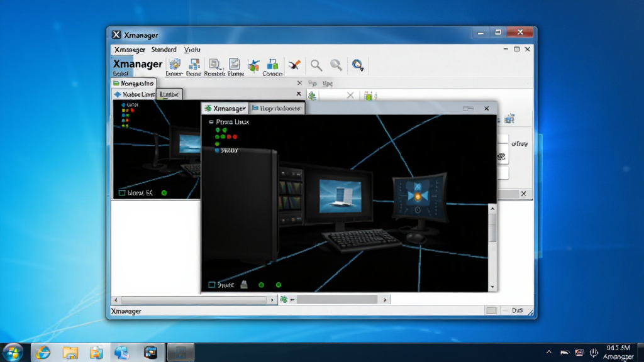Click the power icon in system tray

(594, 352)
